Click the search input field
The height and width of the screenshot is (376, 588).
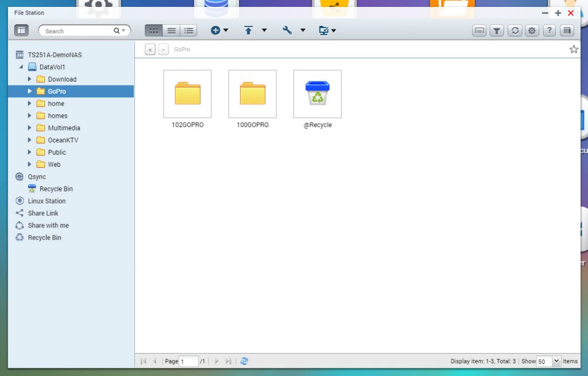pos(78,31)
